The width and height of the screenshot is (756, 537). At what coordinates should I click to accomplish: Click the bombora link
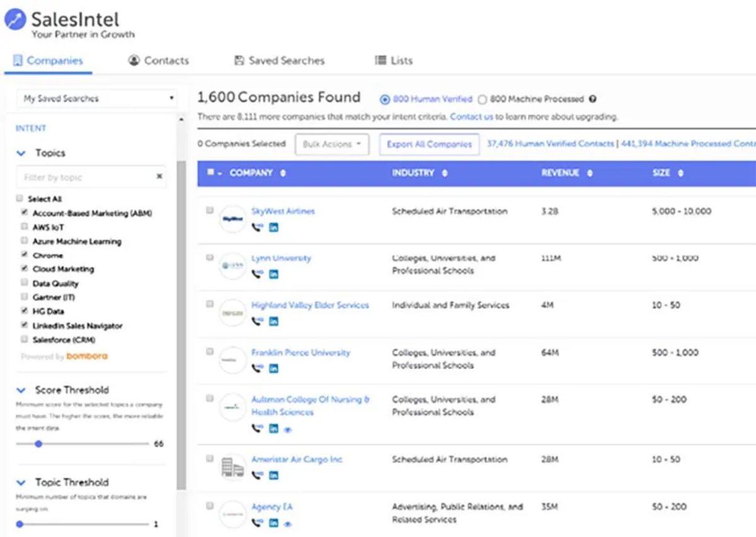point(87,356)
